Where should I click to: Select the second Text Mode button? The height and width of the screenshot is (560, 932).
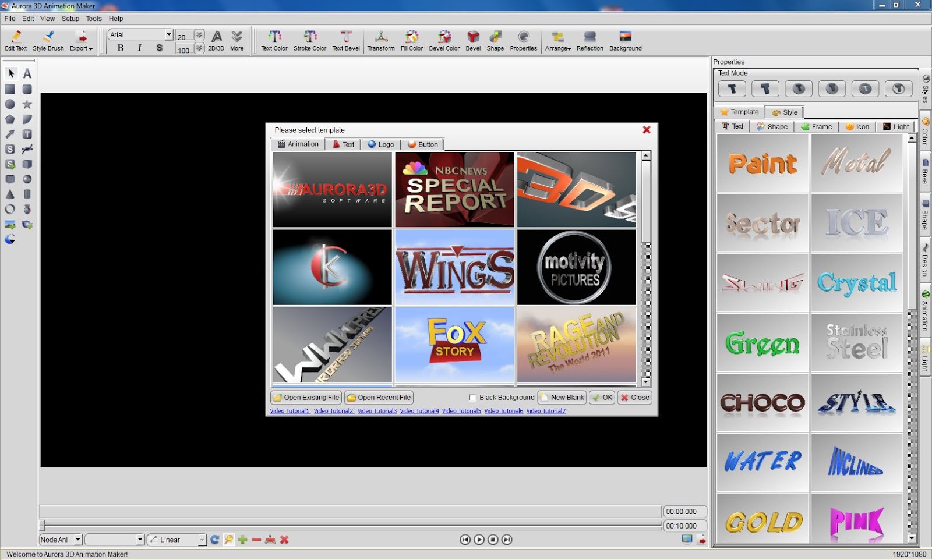click(765, 88)
